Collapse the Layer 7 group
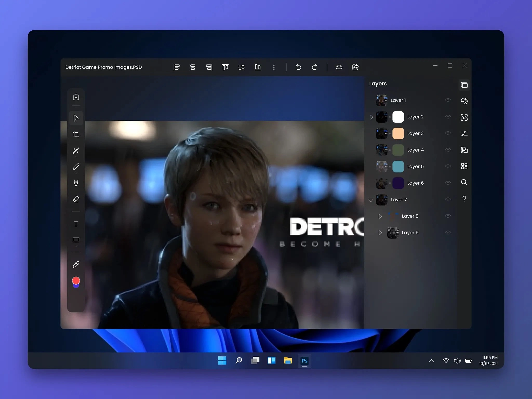Image resolution: width=532 pixels, height=399 pixels. [x=371, y=200]
